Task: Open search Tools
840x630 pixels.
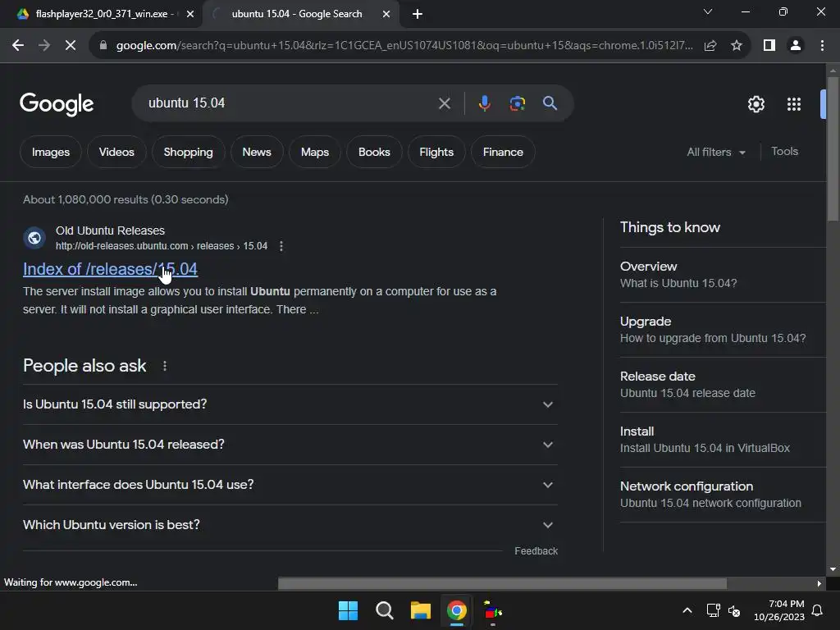Action: (x=784, y=152)
